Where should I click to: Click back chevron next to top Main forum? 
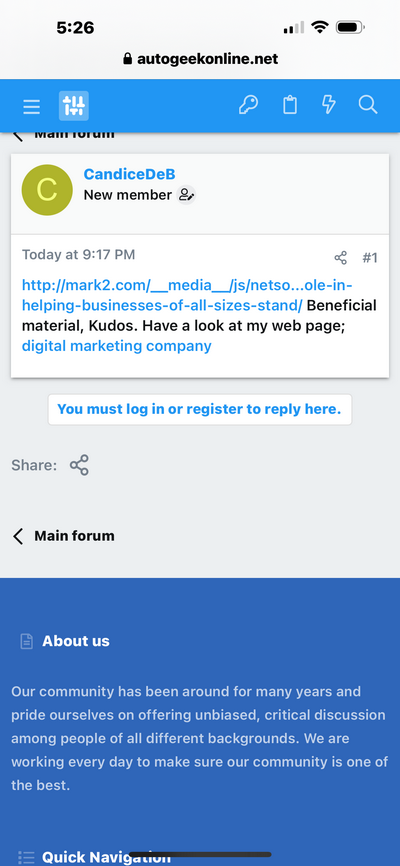pyautogui.click(x=18, y=135)
